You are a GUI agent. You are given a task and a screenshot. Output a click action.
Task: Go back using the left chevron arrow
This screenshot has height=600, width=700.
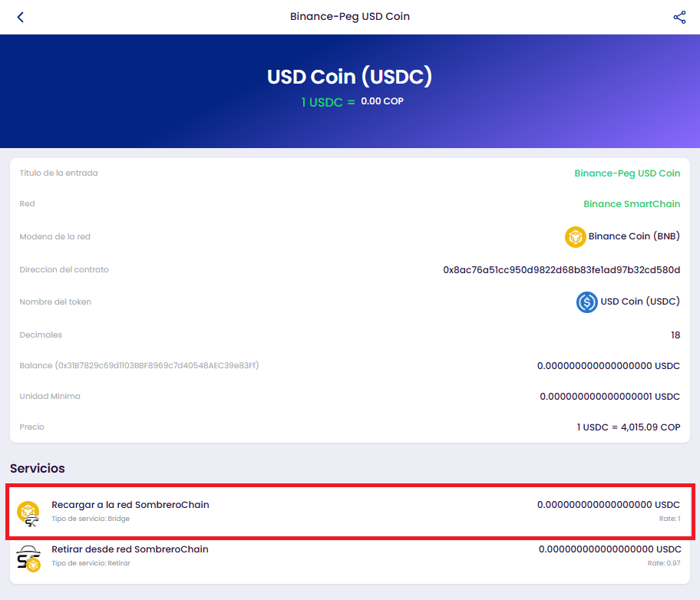[x=20, y=17]
